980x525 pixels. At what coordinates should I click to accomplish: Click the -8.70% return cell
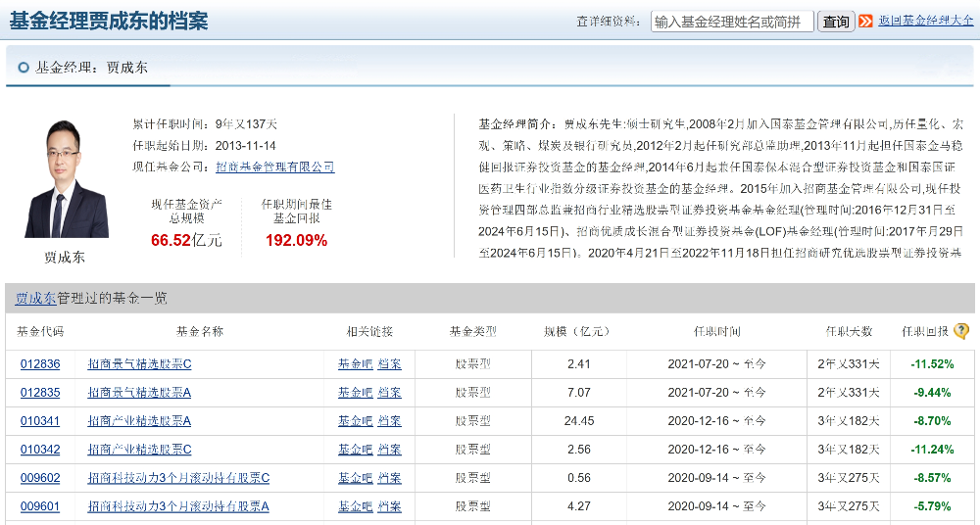click(x=933, y=420)
